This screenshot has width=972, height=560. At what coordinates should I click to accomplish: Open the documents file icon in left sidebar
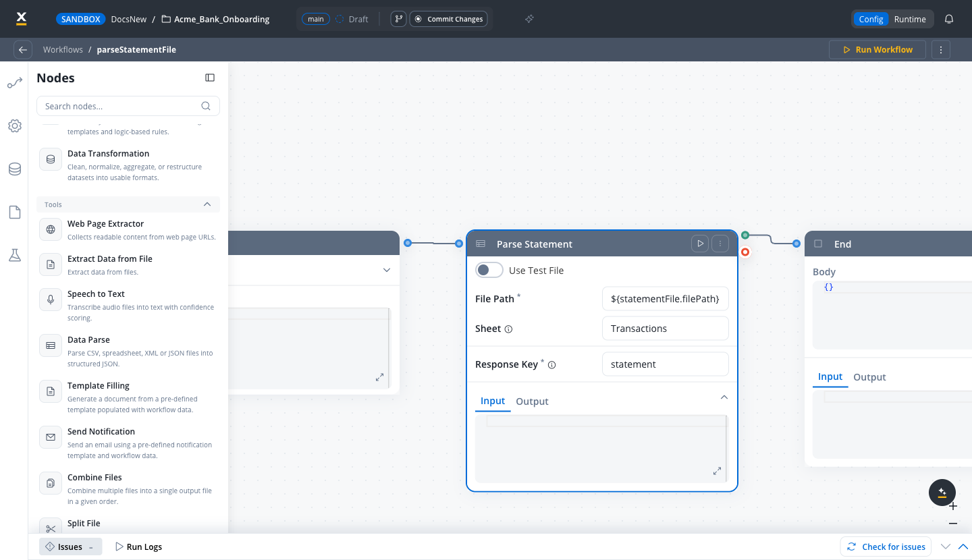click(x=15, y=213)
